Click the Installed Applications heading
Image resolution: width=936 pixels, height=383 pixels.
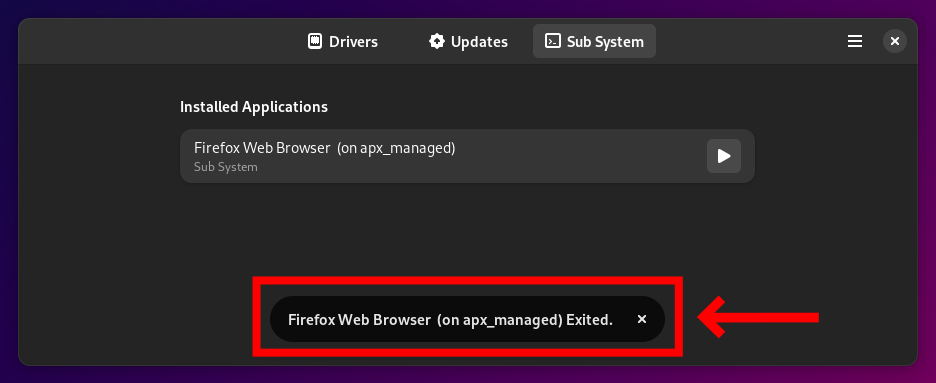click(254, 107)
